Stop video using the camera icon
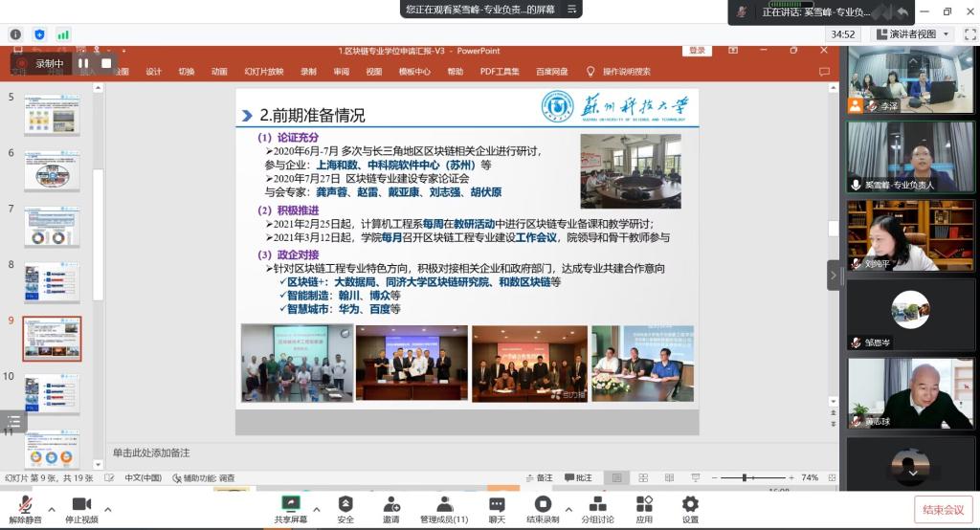Screen dimensions: 980x530 pyautogui.click(x=80, y=504)
